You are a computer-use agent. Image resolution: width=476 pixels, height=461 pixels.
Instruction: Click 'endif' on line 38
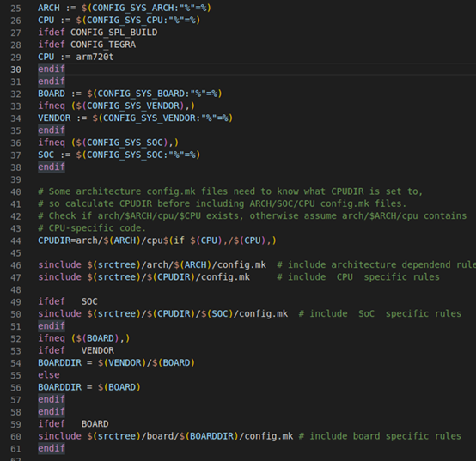52,167
